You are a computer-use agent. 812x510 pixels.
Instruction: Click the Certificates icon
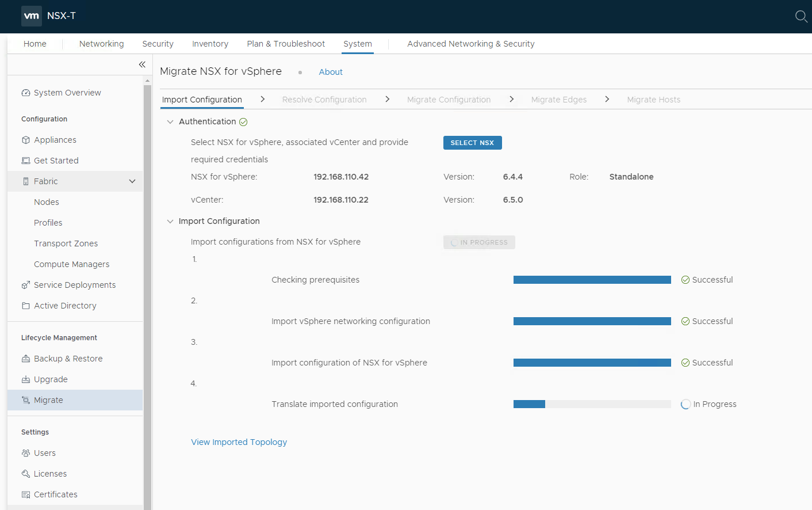tap(26, 494)
